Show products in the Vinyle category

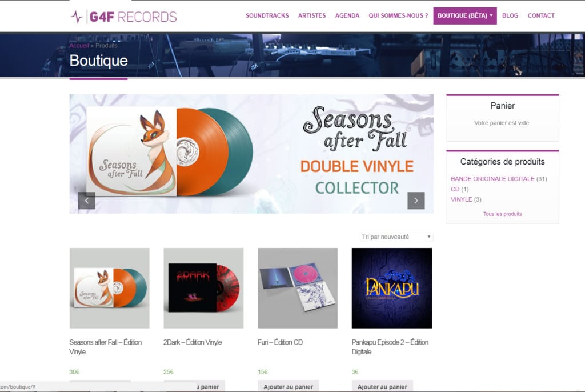point(461,199)
